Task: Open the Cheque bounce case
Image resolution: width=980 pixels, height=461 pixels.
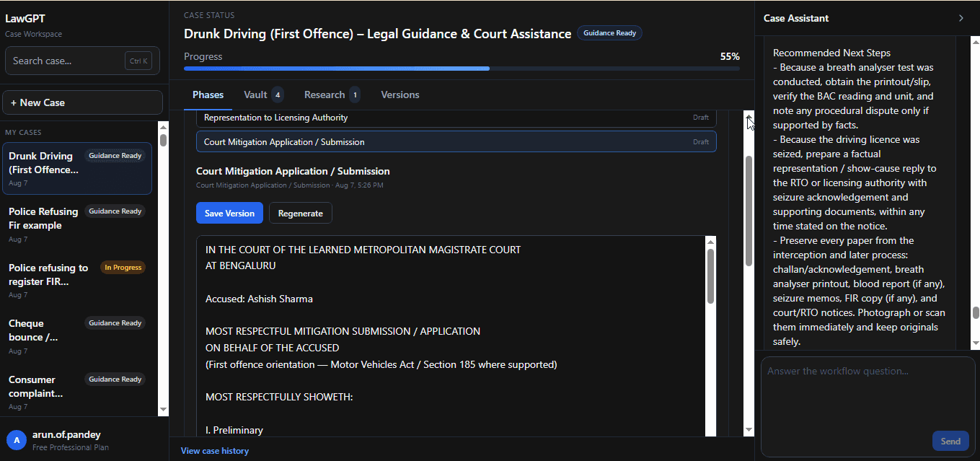Action: [77, 336]
